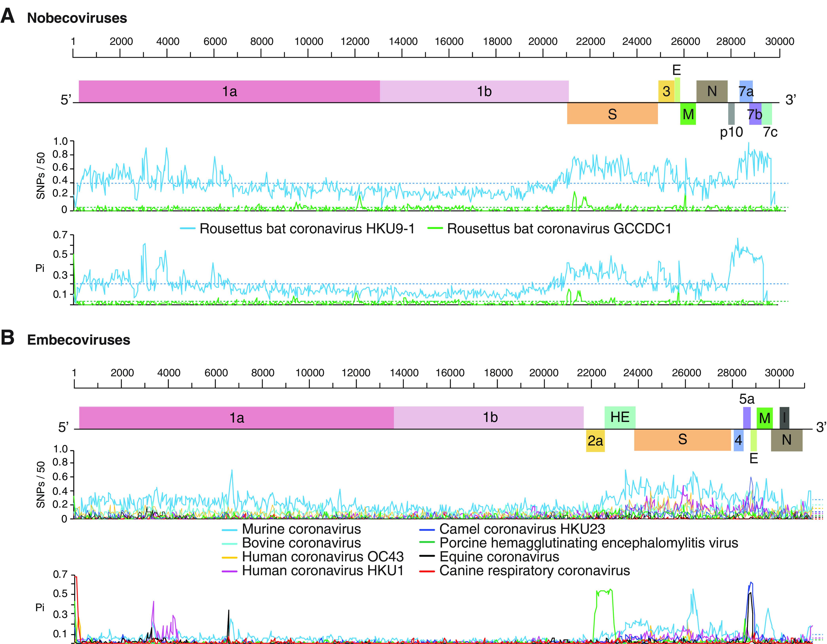827x644 pixels.
Task: Click Porcine hemagglutinating encephalomylitis virus legend entry
Action: pyautogui.click(x=579, y=543)
